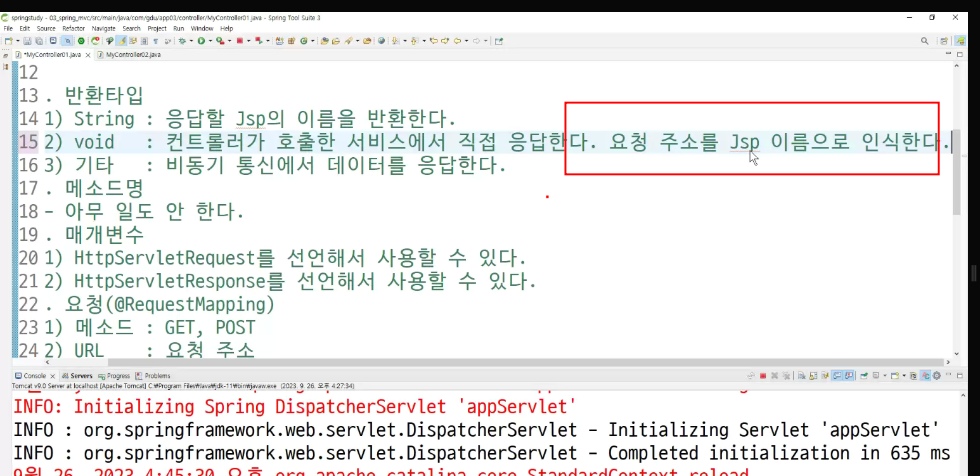Switch to the Progress view tab
The height and width of the screenshot is (476, 980).
114,376
